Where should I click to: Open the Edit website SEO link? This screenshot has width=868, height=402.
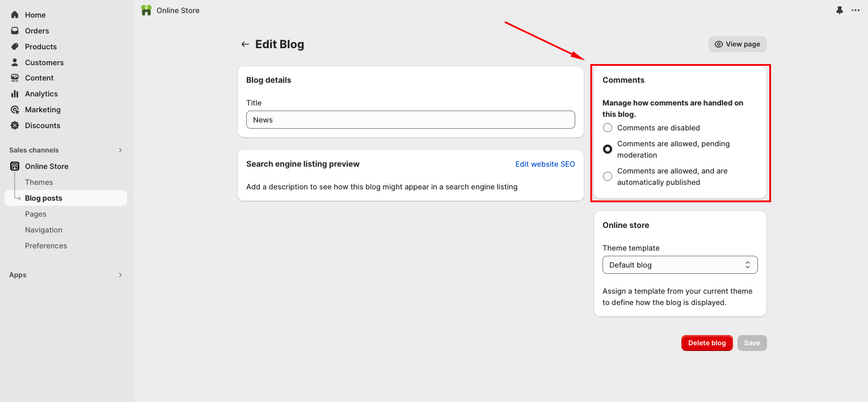pos(545,164)
